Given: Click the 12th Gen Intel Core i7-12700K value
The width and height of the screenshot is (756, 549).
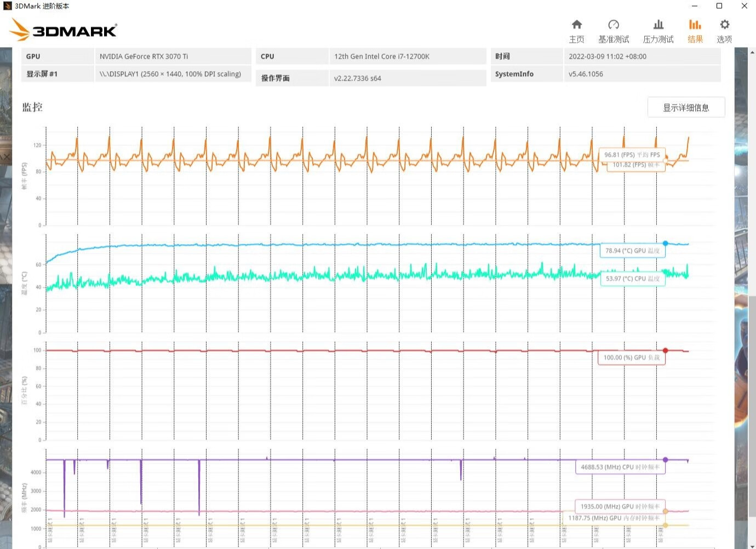Looking at the screenshot, I should click(x=382, y=56).
